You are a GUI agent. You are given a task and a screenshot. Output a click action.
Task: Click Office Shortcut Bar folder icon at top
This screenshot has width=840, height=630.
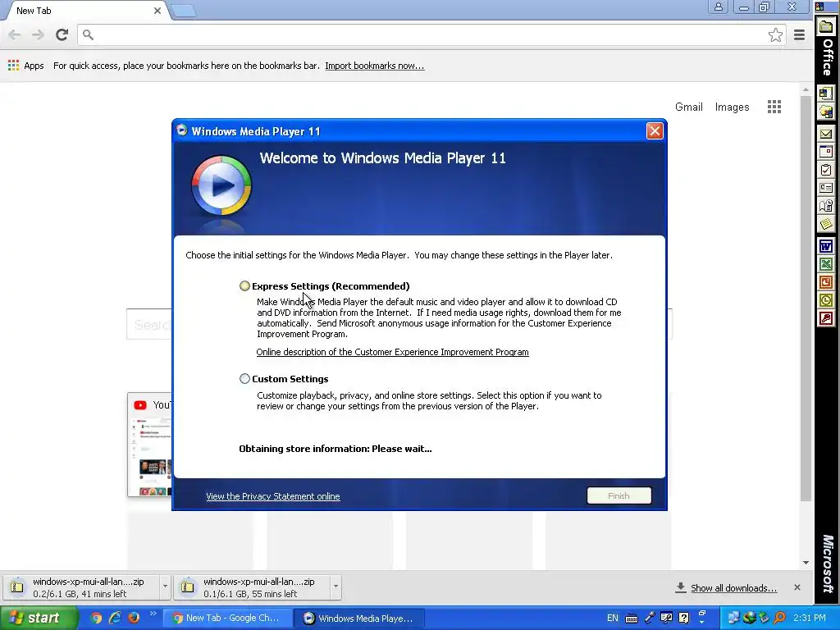(827, 27)
